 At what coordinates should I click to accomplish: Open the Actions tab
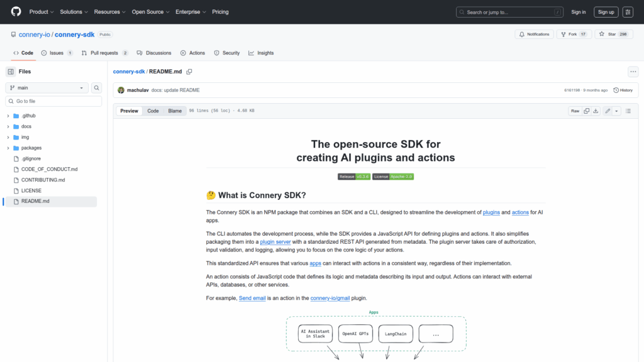(192, 53)
